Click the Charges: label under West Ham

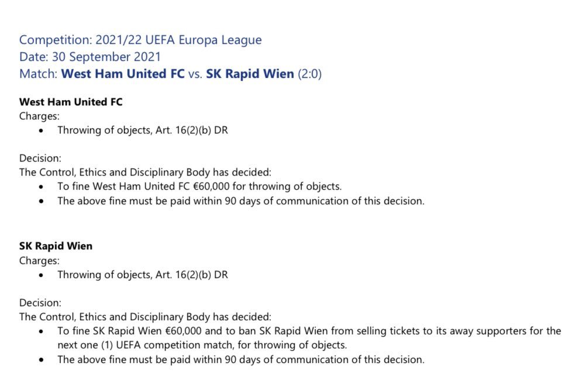click(39, 116)
